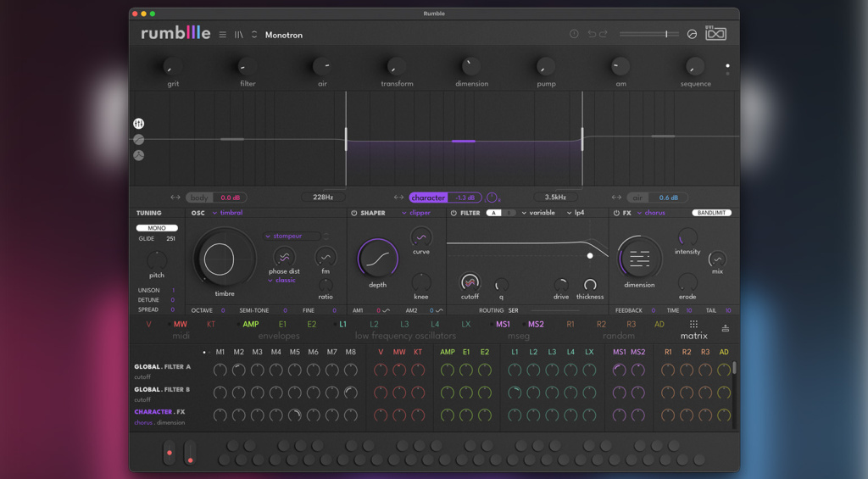Click the phase dist knob icon
868x479 pixels.
284,257
